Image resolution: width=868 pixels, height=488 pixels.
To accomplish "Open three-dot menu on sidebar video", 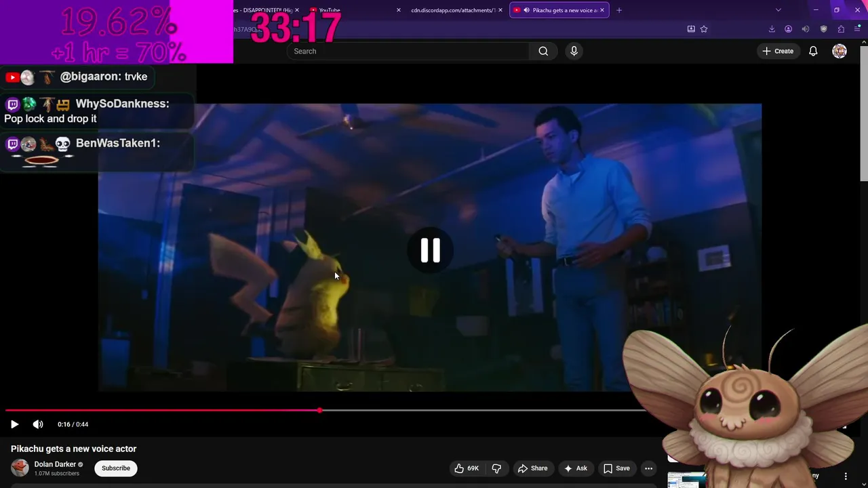I will pyautogui.click(x=846, y=476).
